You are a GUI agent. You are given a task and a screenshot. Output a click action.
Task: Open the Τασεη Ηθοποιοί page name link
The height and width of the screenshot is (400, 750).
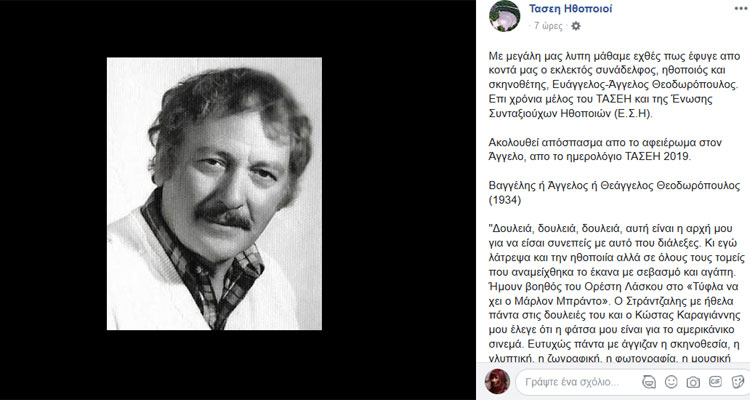570,9
